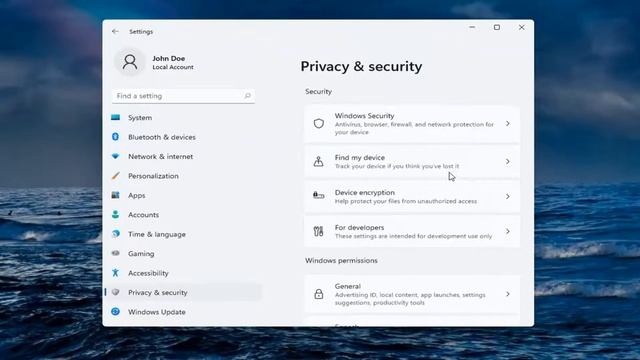The width and height of the screenshot is (640, 360).
Task: Click the Time & language globe icon
Action: coord(116,234)
